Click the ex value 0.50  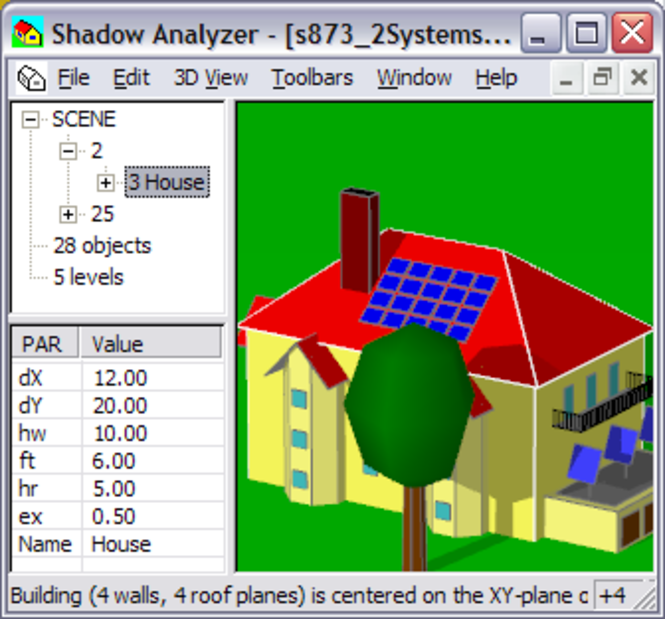coord(152,516)
